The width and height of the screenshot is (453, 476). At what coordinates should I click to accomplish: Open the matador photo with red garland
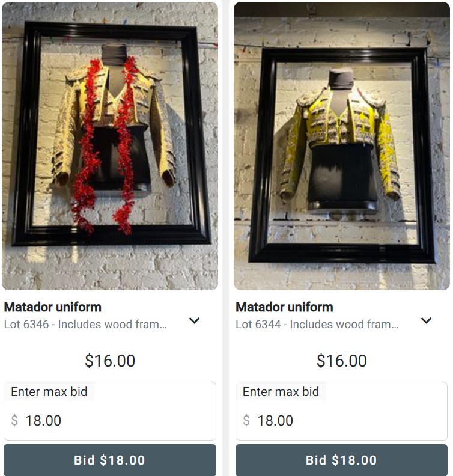(110, 146)
